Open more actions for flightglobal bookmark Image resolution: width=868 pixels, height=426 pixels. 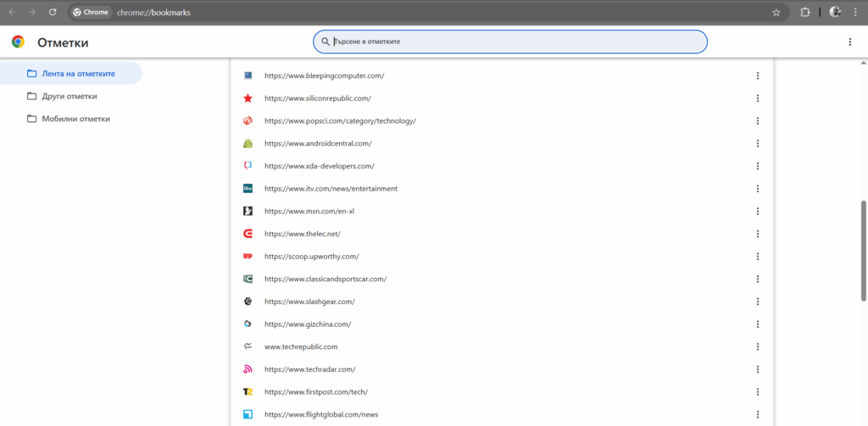(758, 414)
